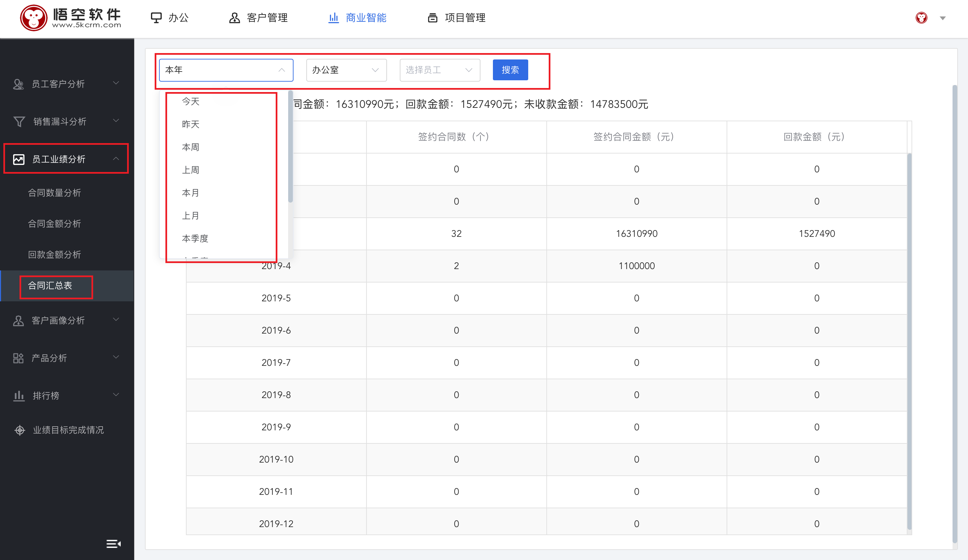Open the 办公 top menu
The width and height of the screenshot is (968, 560).
(x=169, y=18)
